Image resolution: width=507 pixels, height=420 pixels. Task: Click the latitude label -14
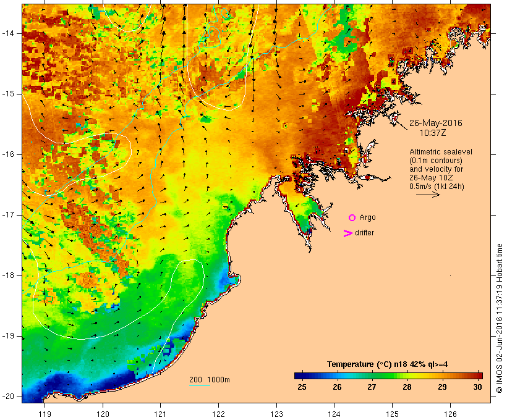[7, 33]
